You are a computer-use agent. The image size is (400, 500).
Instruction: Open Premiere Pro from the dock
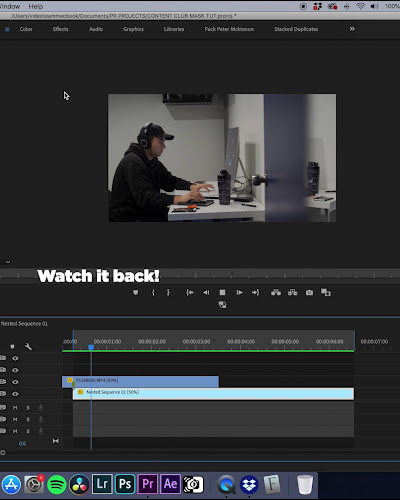pyautogui.click(x=148, y=484)
